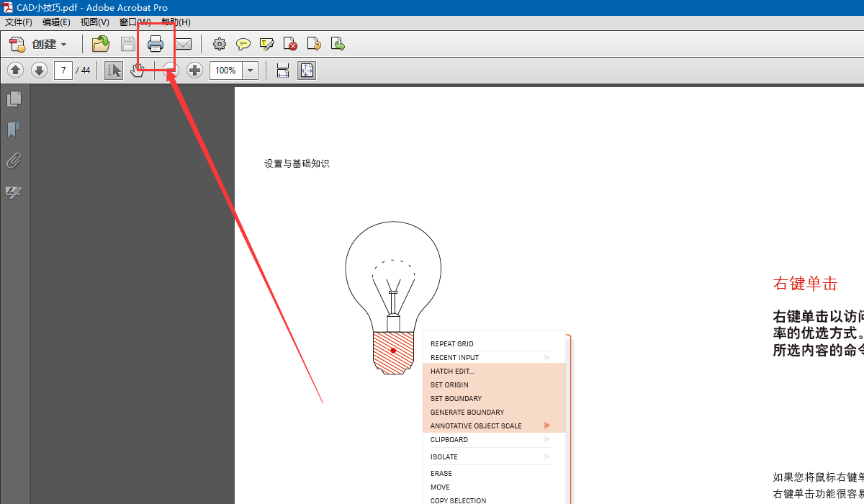Go to the next page
The image size is (864, 504).
tap(39, 70)
